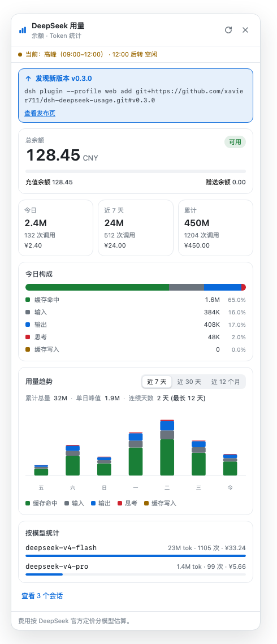The image size is (277, 644).
Task: Click the bar chart logo icon
Action: click(23, 30)
